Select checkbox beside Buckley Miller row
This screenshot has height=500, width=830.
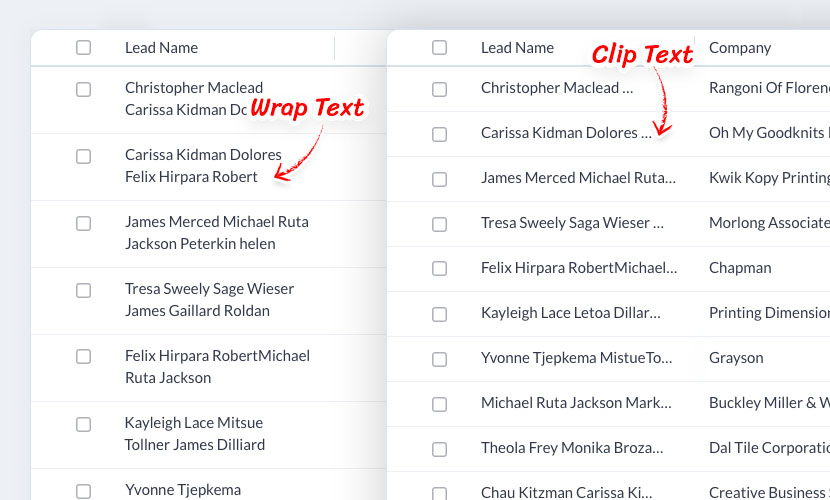pyautogui.click(x=439, y=404)
